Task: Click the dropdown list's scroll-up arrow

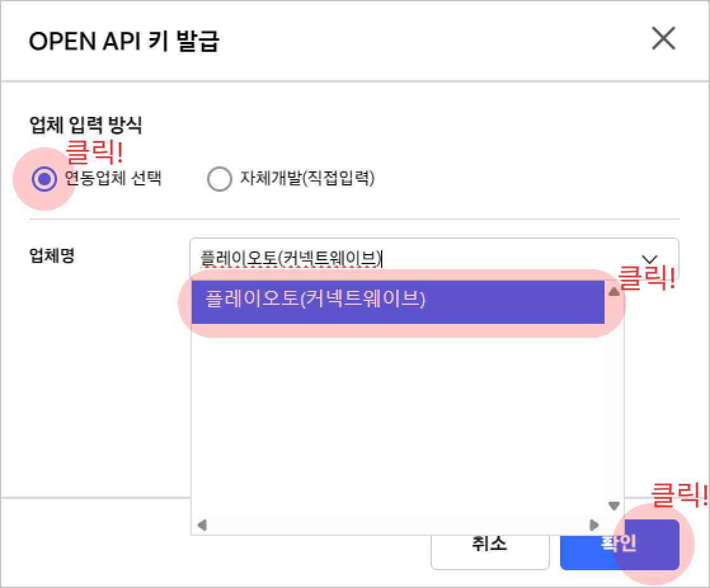Action: (x=613, y=293)
